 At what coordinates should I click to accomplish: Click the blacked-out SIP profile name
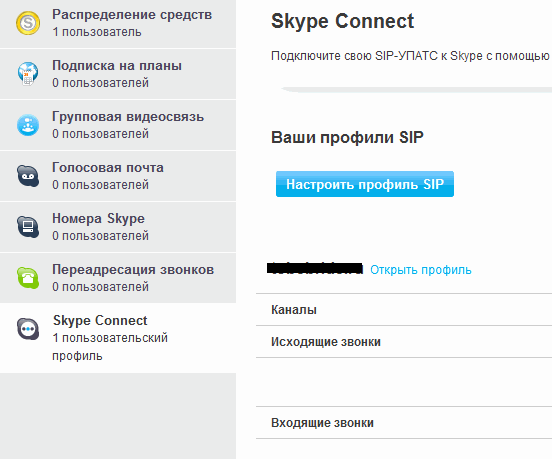point(315,268)
